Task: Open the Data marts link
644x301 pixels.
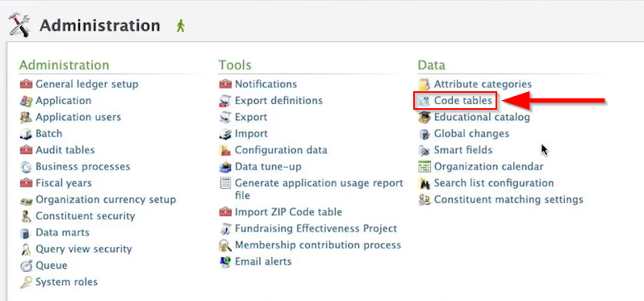Action: [62, 232]
